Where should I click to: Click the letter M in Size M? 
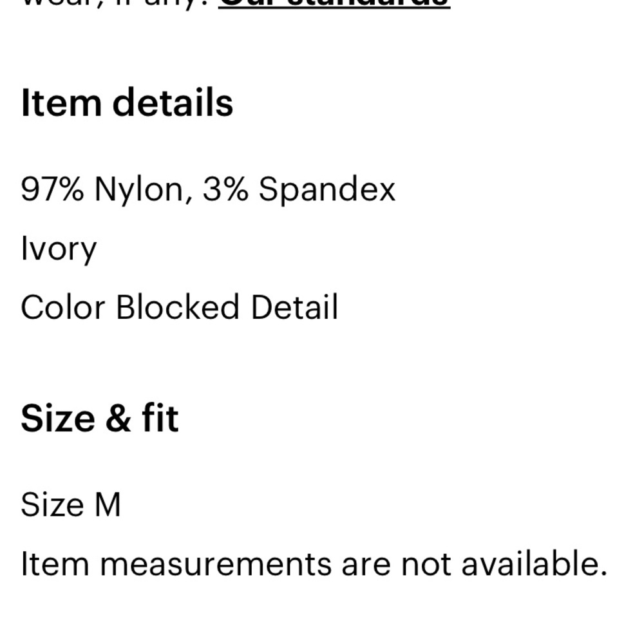(x=108, y=504)
